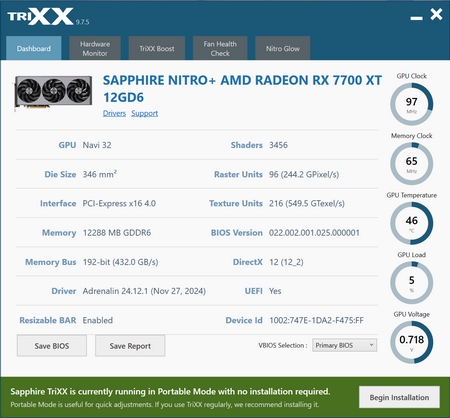Viewport: 450px width, 418px height.
Task: Open the Nitro Glow tab
Action: [283, 48]
